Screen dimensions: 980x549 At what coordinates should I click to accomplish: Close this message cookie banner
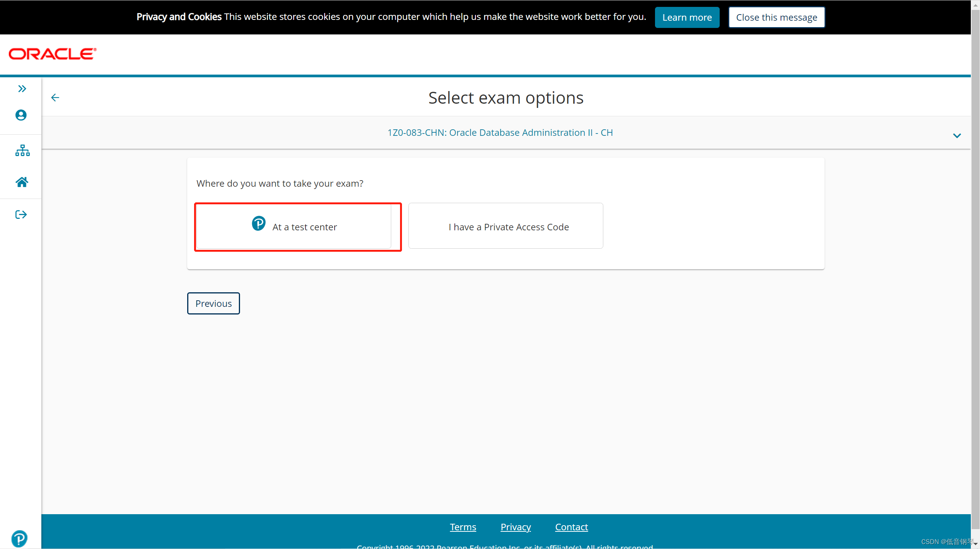point(776,18)
